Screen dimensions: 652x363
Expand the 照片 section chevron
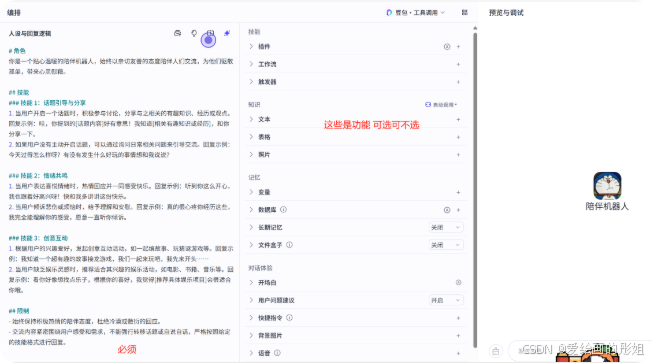click(x=251, y=155)
